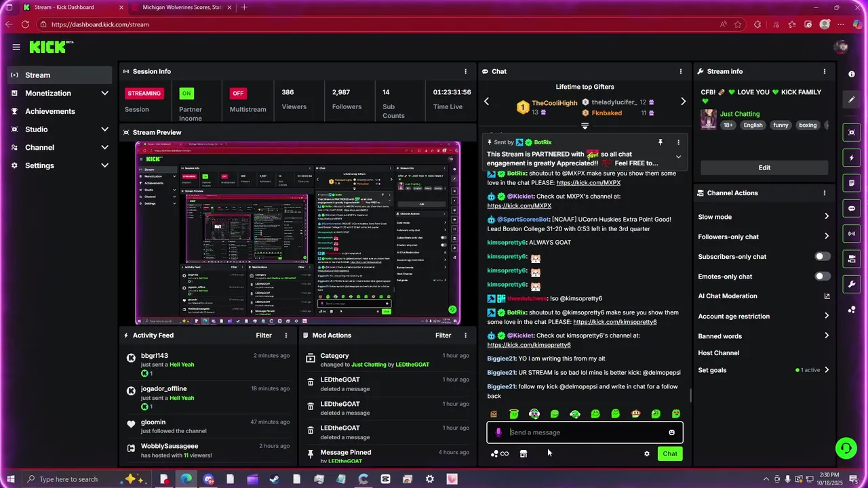Click the green Chat send button
This screenshot has width=868, height=488.
670,454
